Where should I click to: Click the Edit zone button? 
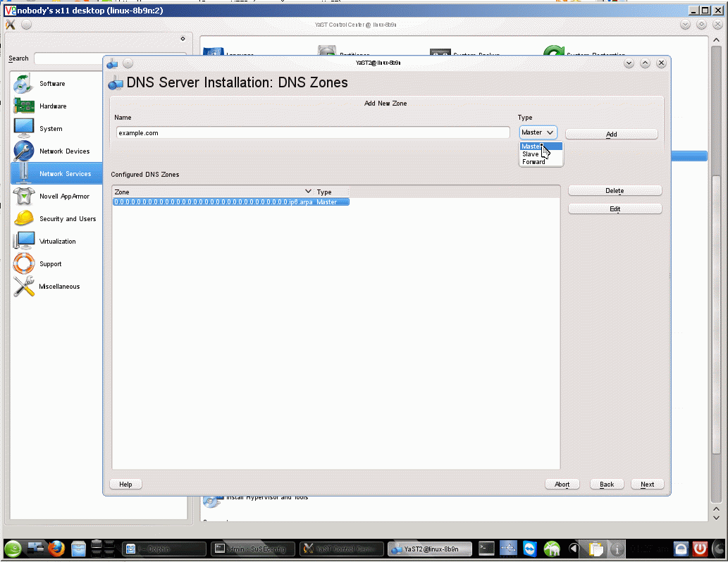pos(615,209)
